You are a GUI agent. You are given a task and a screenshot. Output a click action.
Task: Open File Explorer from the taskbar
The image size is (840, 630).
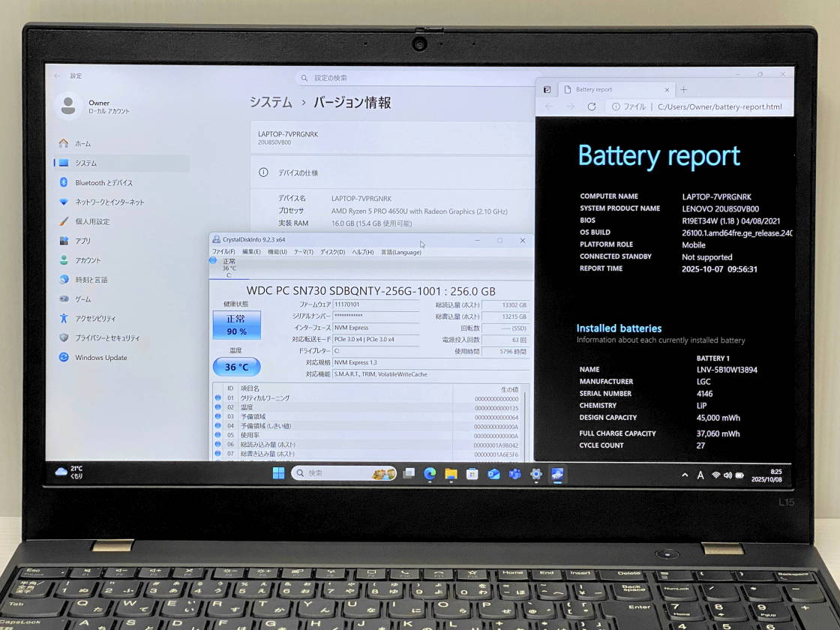point(451,474)
